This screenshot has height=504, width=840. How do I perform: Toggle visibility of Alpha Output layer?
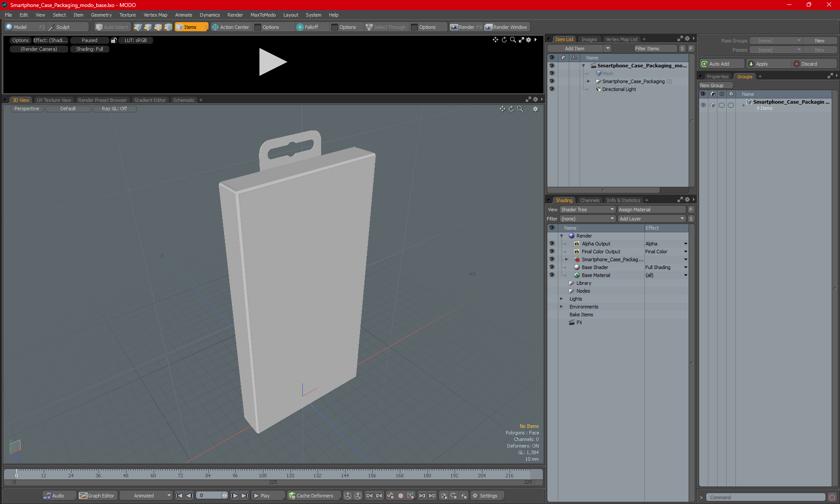point(552,244)
